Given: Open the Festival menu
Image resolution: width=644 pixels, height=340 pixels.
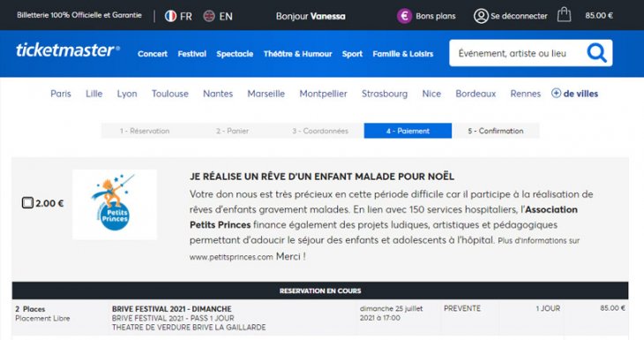Looking at the screenshot, I should tap(191, 54).
